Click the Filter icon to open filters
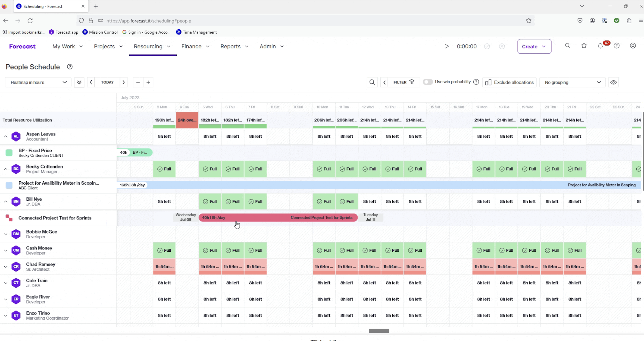 point(412,82)
